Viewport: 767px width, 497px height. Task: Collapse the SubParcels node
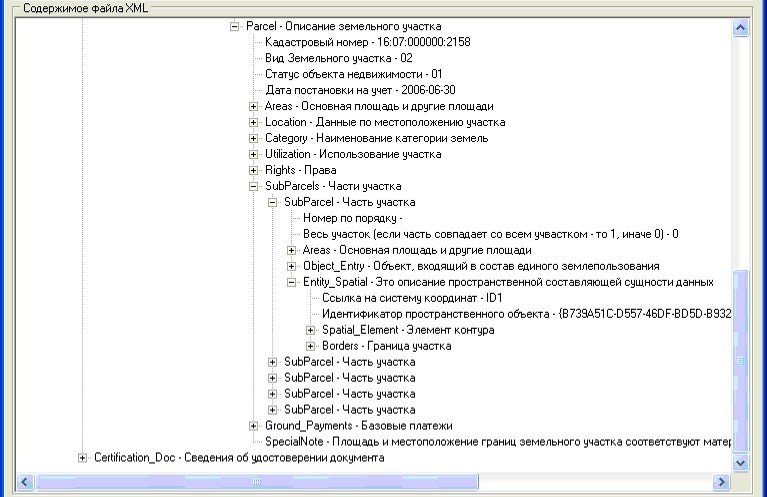click(254, 187)
